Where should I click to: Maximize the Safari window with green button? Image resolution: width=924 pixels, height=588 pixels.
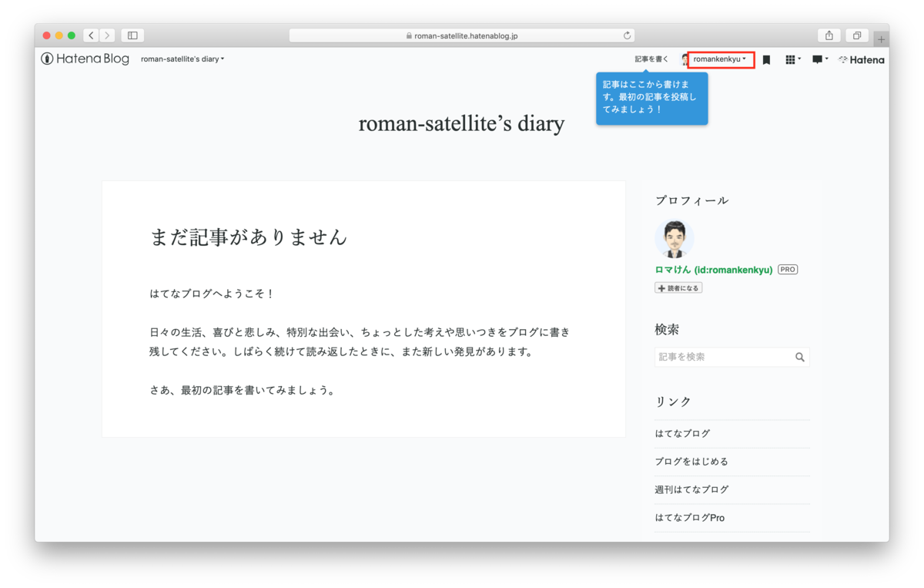(72, 35)
